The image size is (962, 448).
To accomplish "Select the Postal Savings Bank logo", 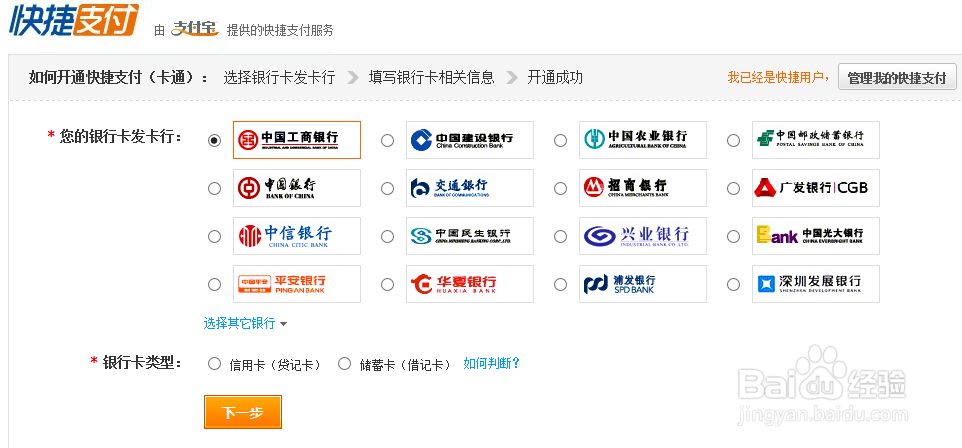I will pyautogui.click(x=815, y=140).
